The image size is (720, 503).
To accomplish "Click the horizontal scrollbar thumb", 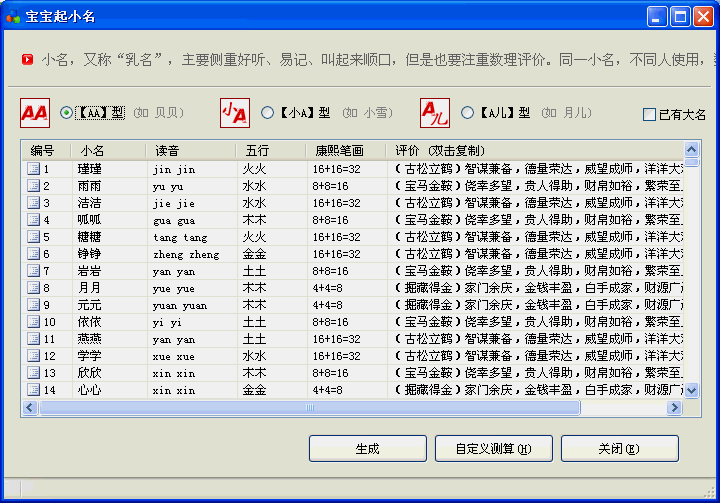I will click(x=310, y=407).
